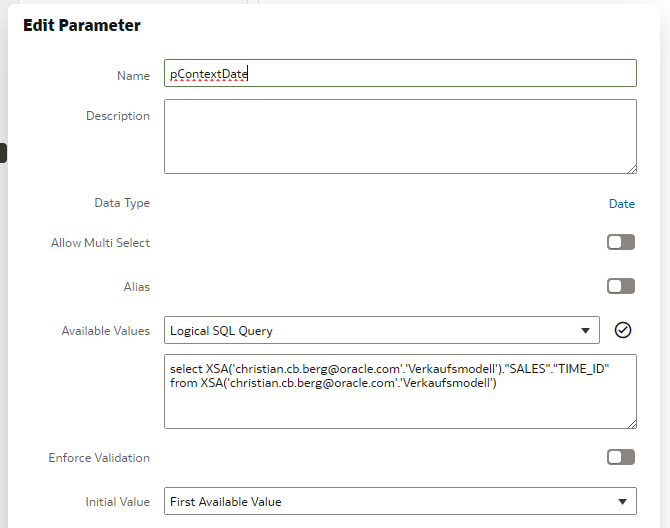Click the Date data type link
This screenshot has height=528, width=670.
pyautogui.click(x=622, y=204)
